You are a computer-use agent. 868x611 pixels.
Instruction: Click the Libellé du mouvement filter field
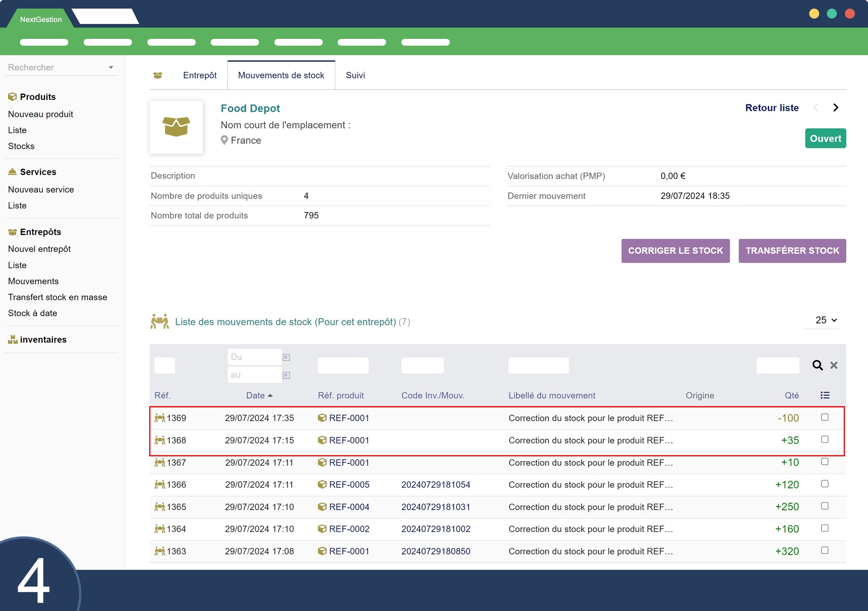pyautogui.click(x=538, y=365)
